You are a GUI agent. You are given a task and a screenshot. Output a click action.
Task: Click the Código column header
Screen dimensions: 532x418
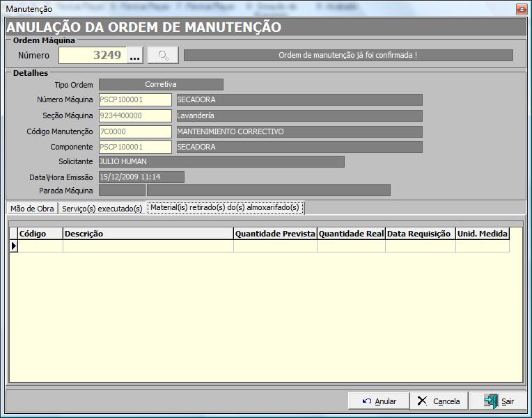[40, 234]
